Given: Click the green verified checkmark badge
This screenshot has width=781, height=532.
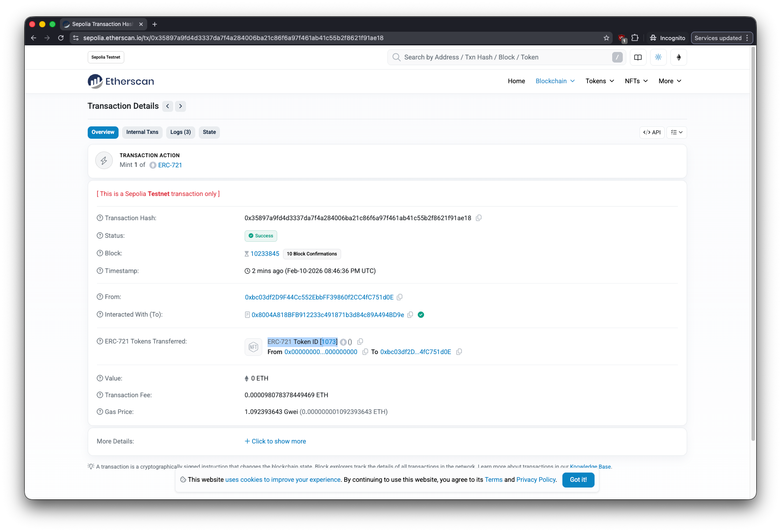Looking at the screenshot, I should (x=420, y=315).
